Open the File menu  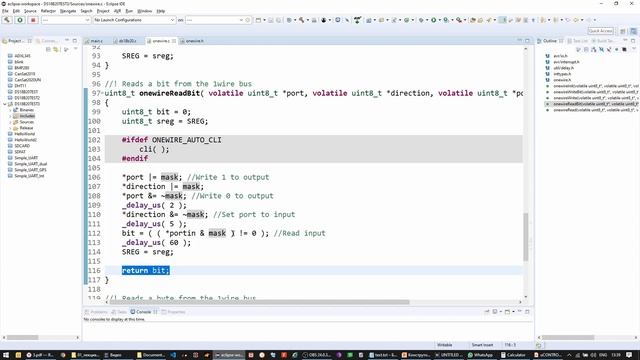pos(5,11)
